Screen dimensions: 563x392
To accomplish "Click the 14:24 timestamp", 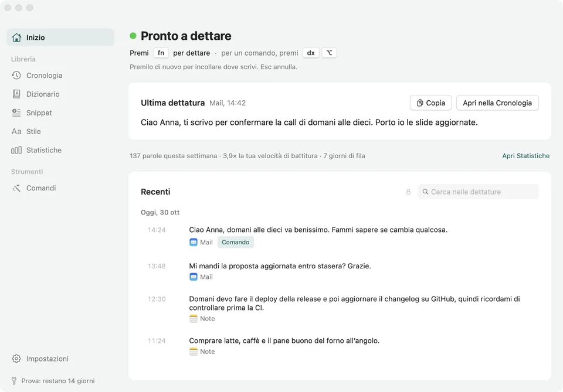I will (157, 230).
